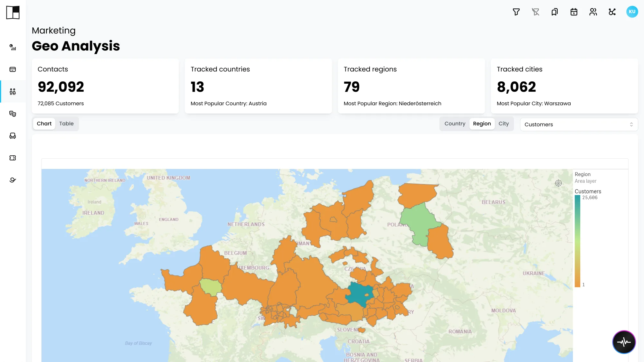The height and width of the screenshot is (362, 644).
Task: Click the UNITED KINGDOM map label
Action: (x=168, y=178)
